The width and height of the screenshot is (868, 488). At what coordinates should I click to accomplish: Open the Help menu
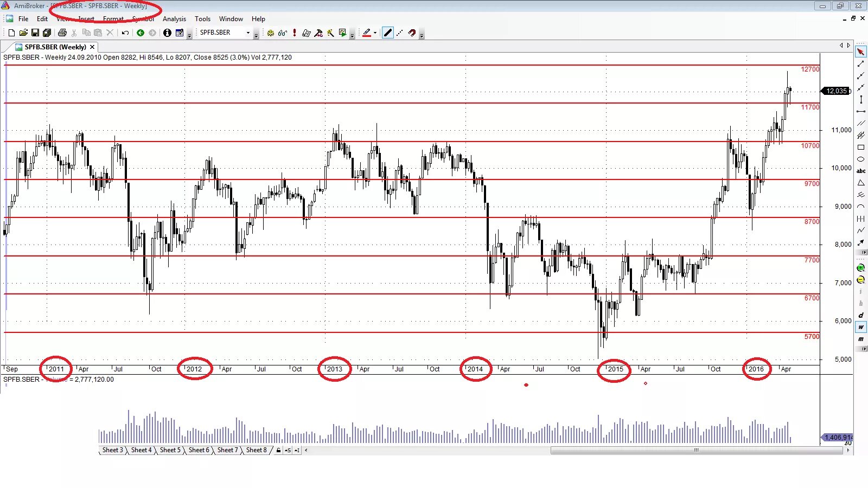point(258,19)
